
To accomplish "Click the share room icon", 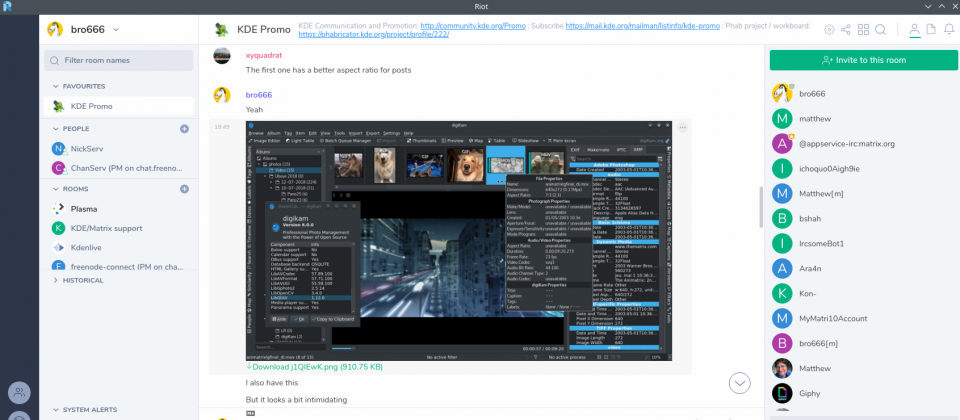I will pyautogui.click(x=846, y=29).
